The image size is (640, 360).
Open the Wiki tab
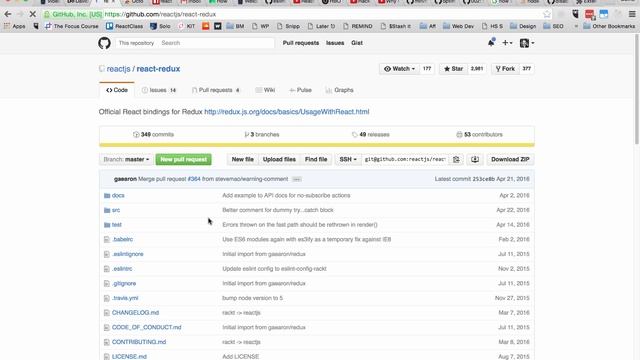265,90
